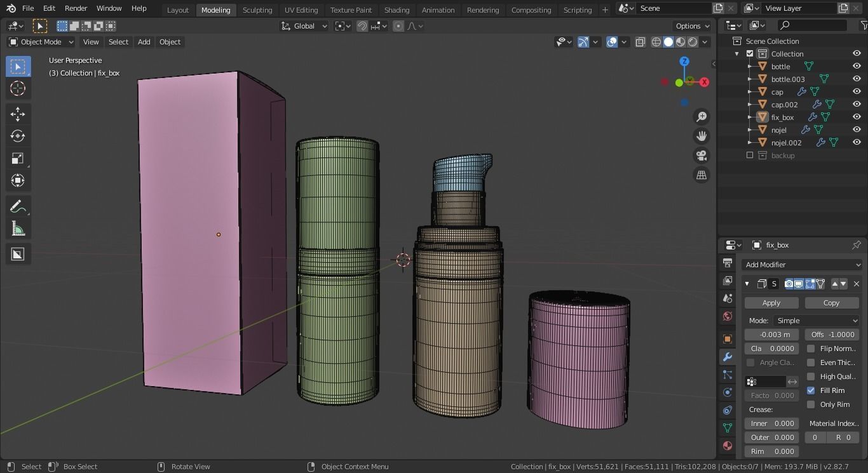Switch to rendered viewport shading
The width and height of the screenshot is (868, 473).
[693, 42]
